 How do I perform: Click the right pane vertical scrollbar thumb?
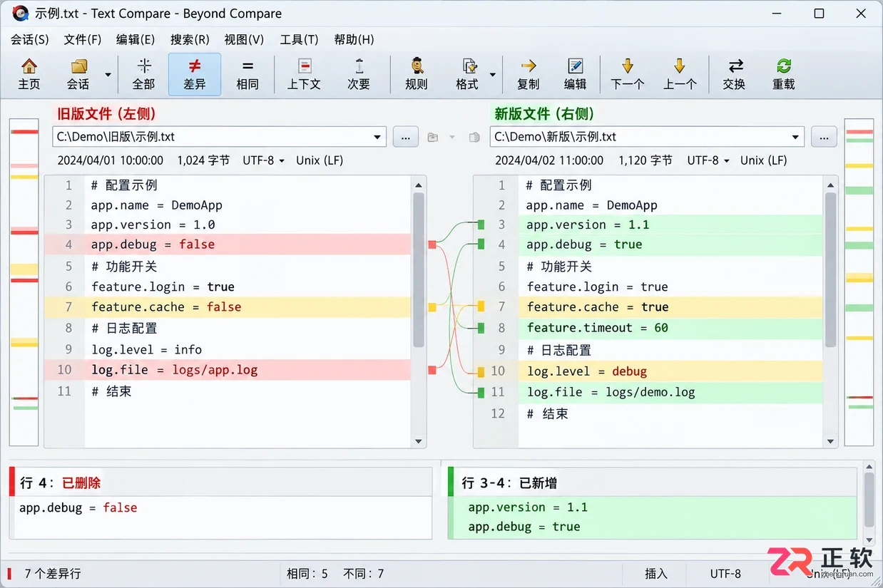830,269
